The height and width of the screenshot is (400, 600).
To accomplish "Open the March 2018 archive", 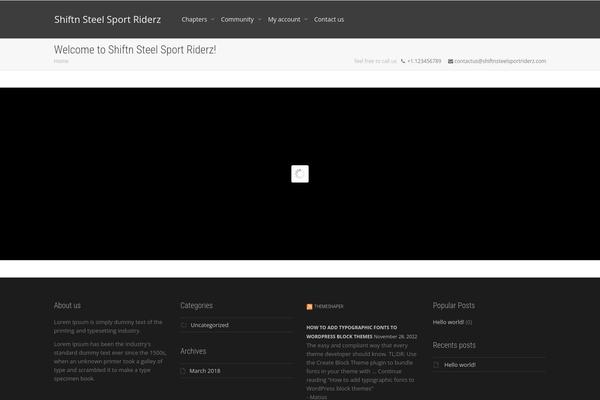I will pos(205,371).
